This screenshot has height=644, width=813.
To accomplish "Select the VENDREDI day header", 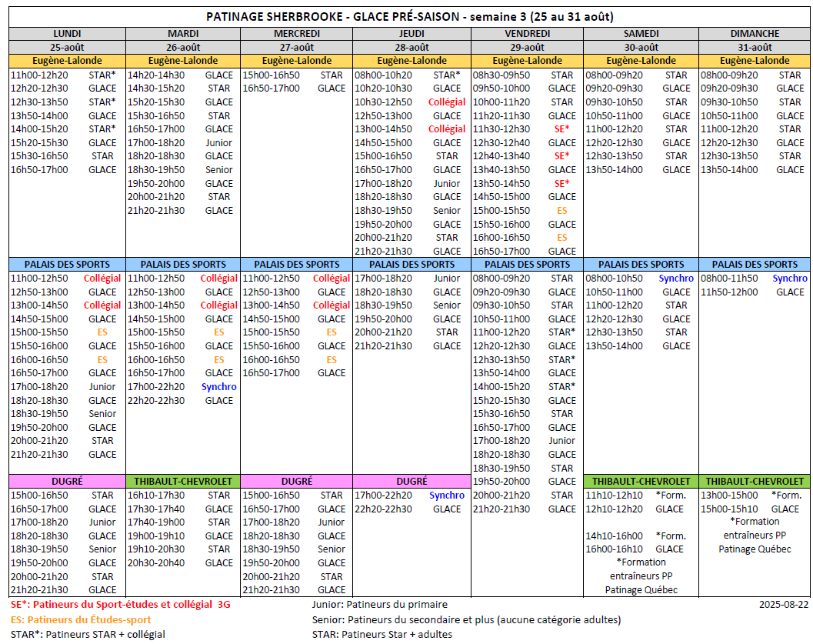I will pyautogui.click(x=528, y=34).
